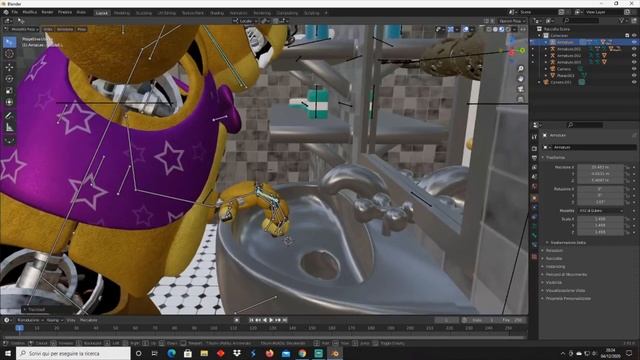The image size is (640, 360).
Task: Open the Tool properties tab
Action: [534, 137]
